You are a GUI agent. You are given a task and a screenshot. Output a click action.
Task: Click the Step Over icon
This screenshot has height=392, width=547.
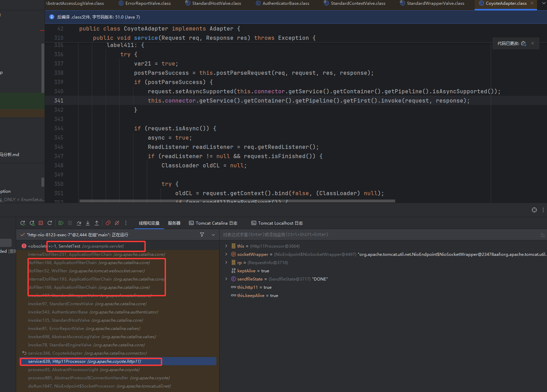point(79,223)
